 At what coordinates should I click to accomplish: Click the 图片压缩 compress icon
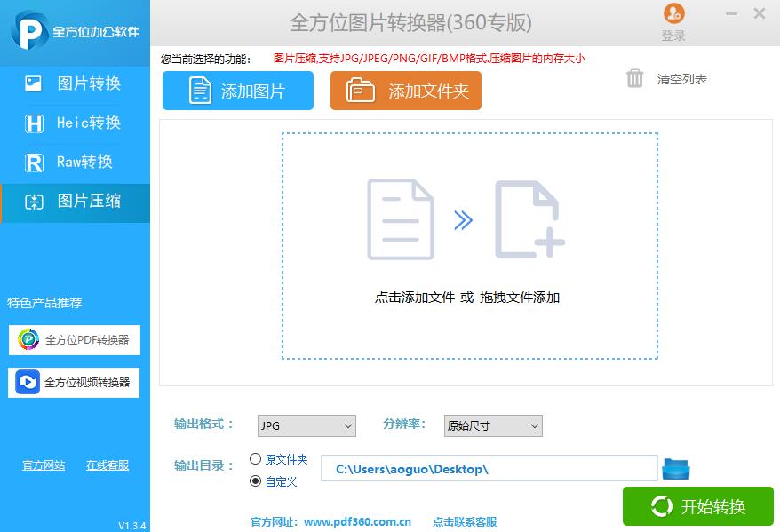pyautogui.click(x=35, y=202)
